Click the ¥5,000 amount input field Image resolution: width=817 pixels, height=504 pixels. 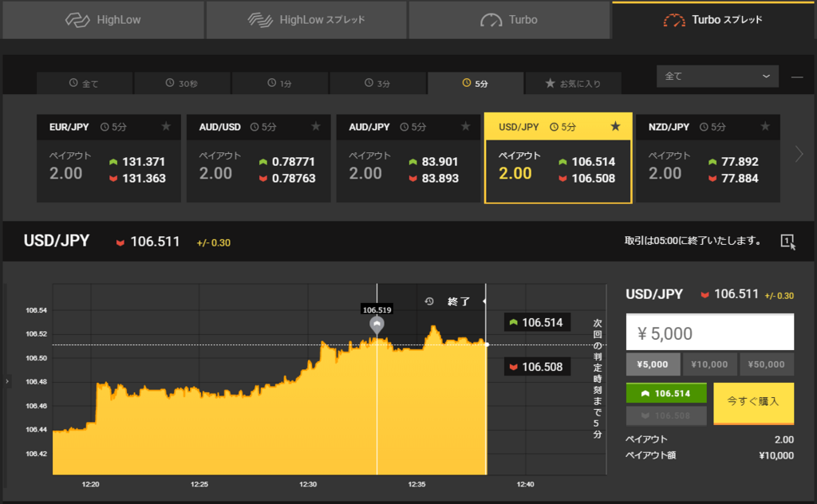click(709, 331)
